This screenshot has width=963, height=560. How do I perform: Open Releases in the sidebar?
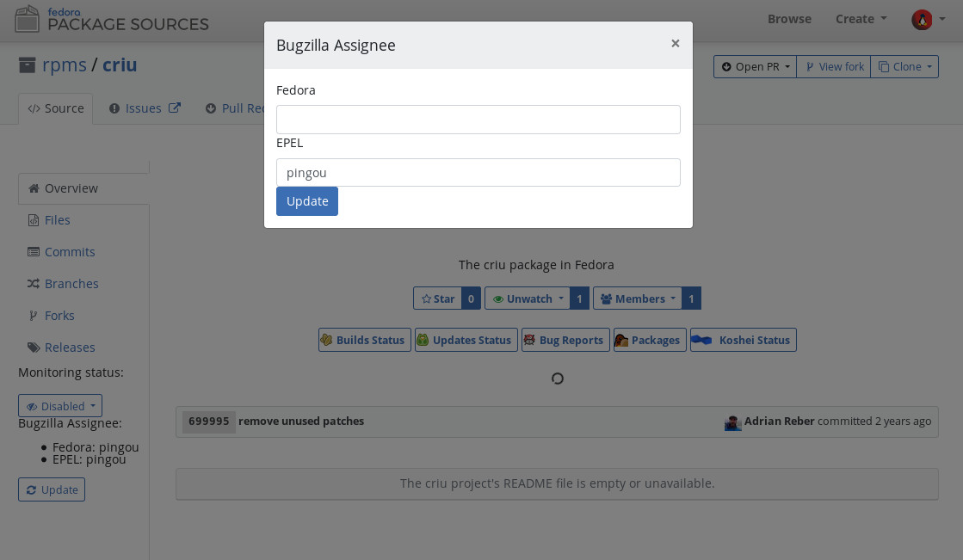click(x=70, y=348)
